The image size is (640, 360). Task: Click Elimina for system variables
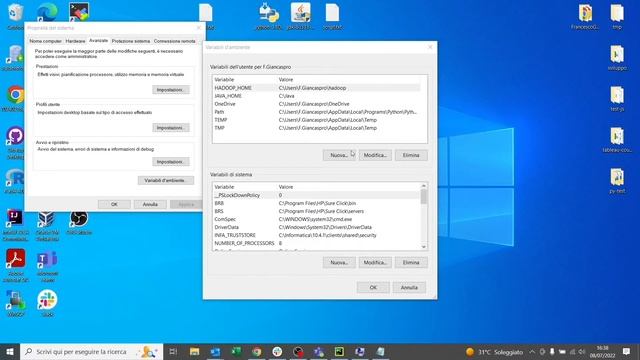tap(411, 262)
